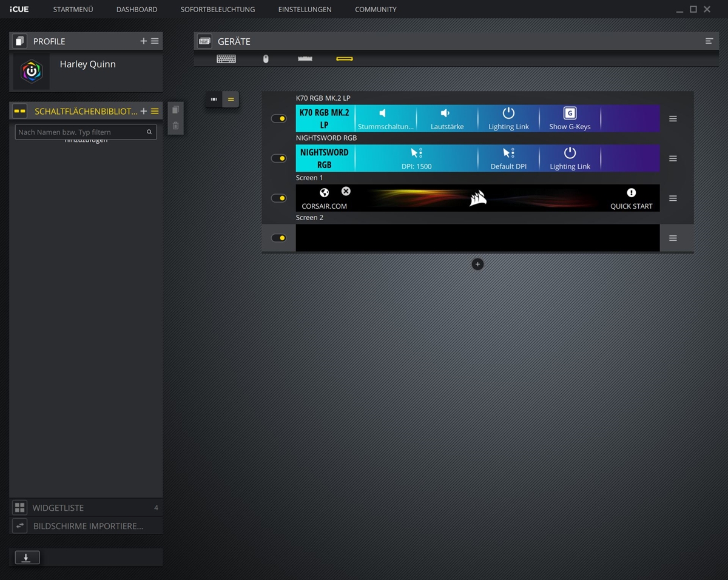The height and width of the screenshot is (580, 728).
Task: Open the Screen 2 row menu
Action: tap(673, 238)
